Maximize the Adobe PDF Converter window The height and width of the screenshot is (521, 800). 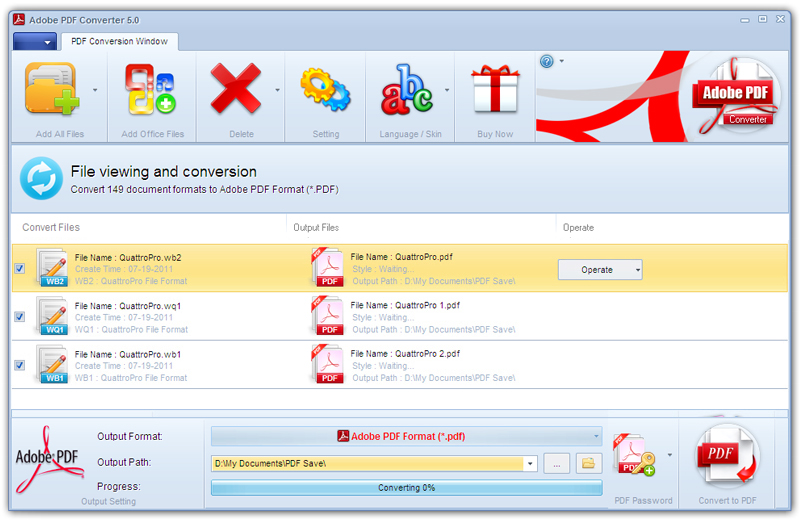pyautogui.click(x=762, y=19)
